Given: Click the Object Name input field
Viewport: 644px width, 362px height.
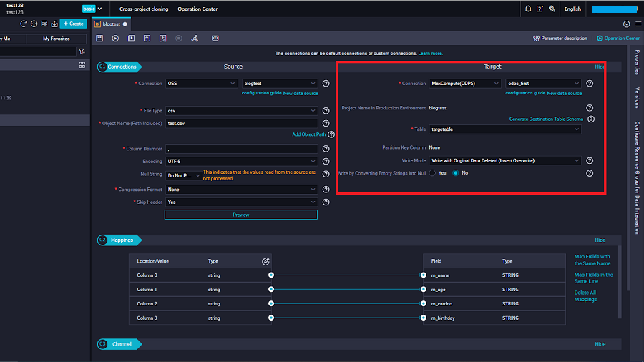Looking at the screenshot, I should (x=241, y=123).
